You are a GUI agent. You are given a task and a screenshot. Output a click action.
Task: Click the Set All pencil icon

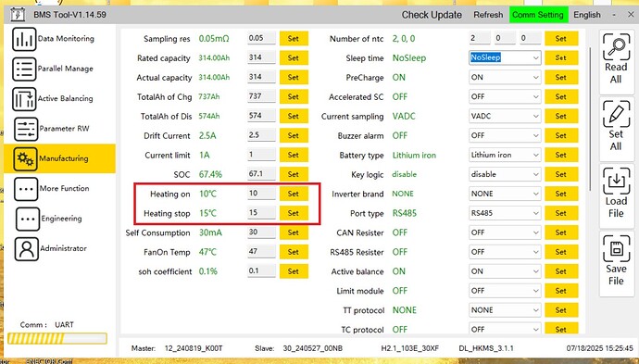point(616,114)
